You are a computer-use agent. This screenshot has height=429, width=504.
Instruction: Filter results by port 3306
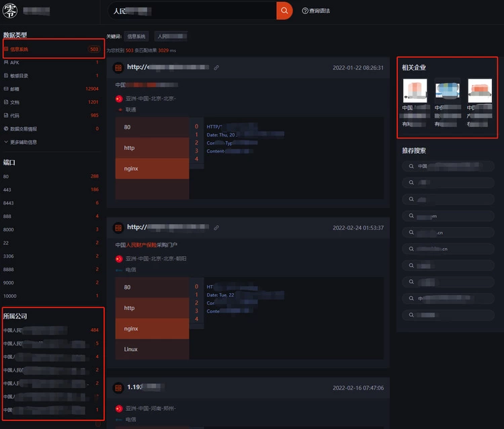tap(9, 256)
